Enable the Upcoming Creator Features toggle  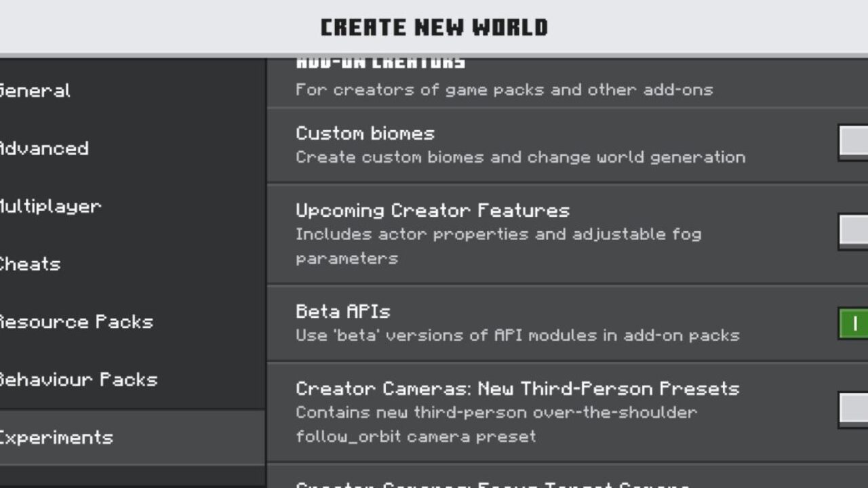tap(853, 232)
